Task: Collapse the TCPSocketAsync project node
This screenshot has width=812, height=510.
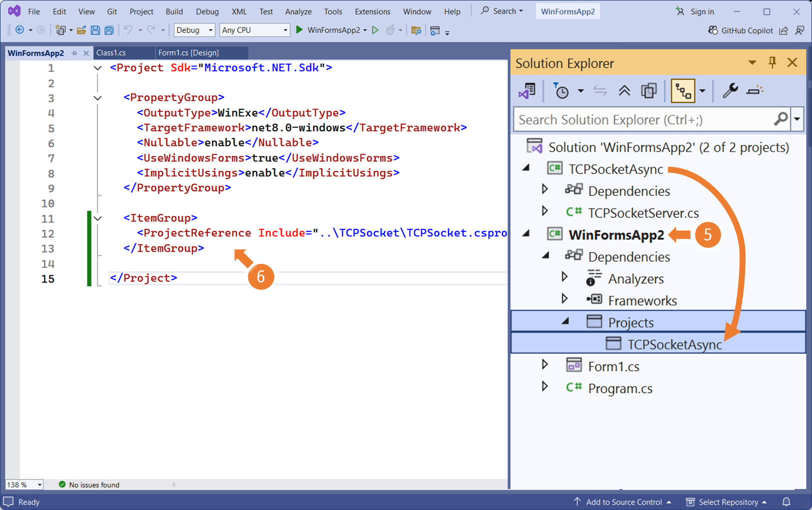Action: click(526, 168)
